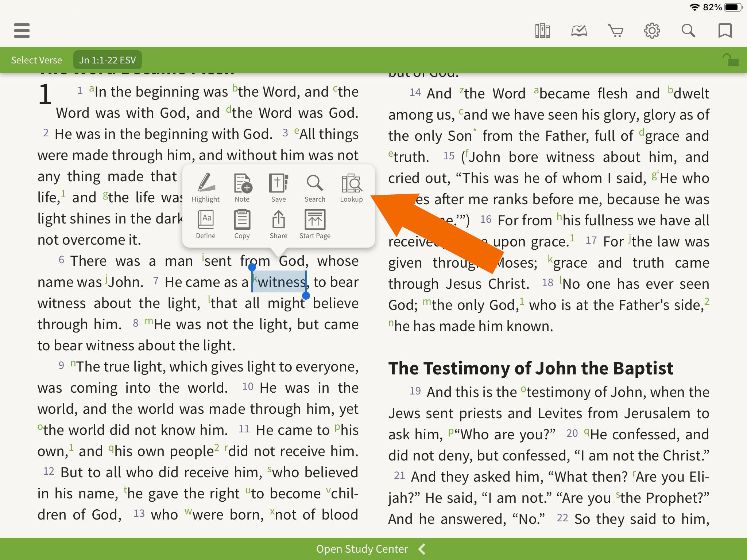Image resolution: width=747 pixels, height=560 pixels.
Task: Tap cross-reference k before 'grace and truth'
Action: (x=550, y=259)
